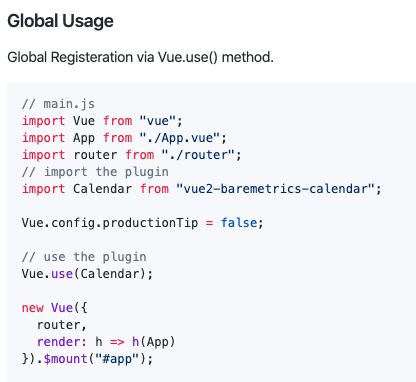
Task: Click the '$mount' method call
Action: click(x=66, y=359)
